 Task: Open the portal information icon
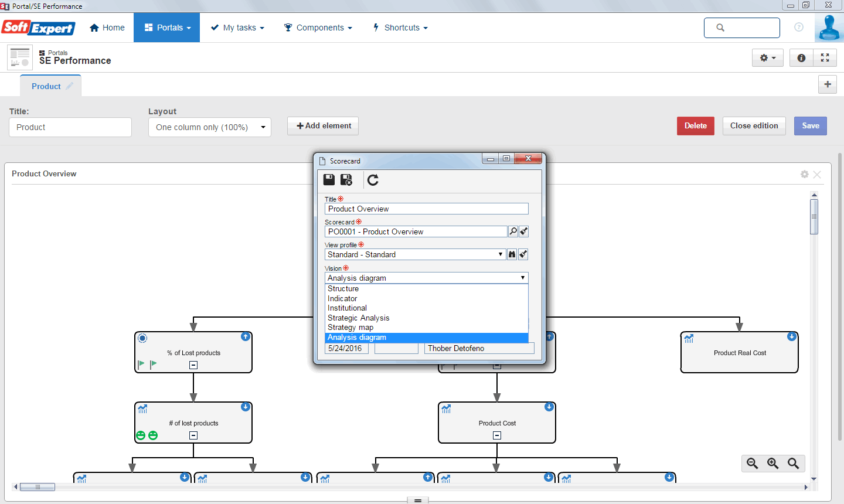tap(801, 57)
